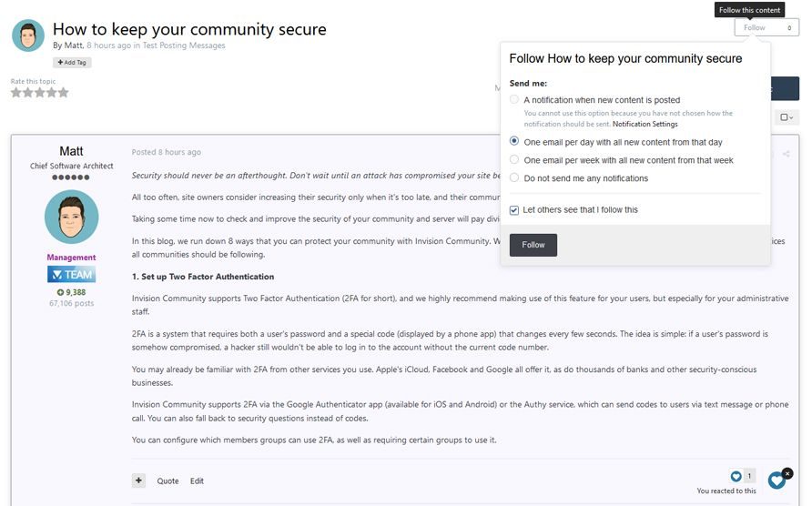Select one email per week option
The height and width of the screenshot is (506, 812).
tap(514, 160)
